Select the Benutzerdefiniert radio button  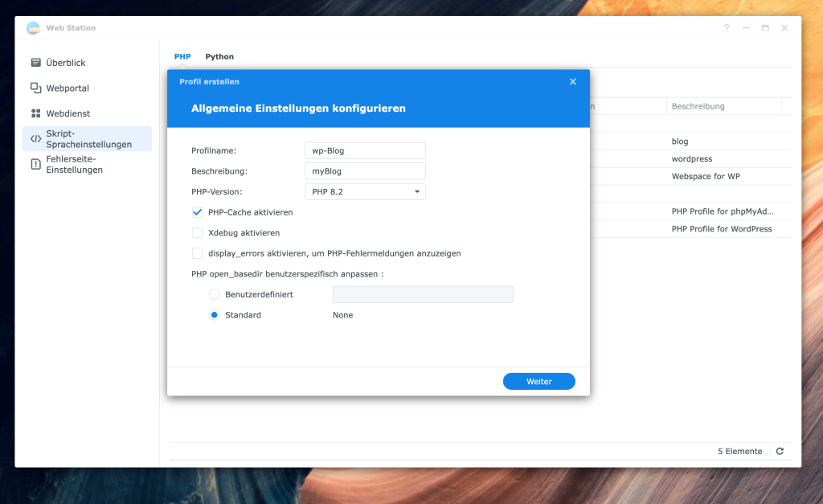coord(215,295)
